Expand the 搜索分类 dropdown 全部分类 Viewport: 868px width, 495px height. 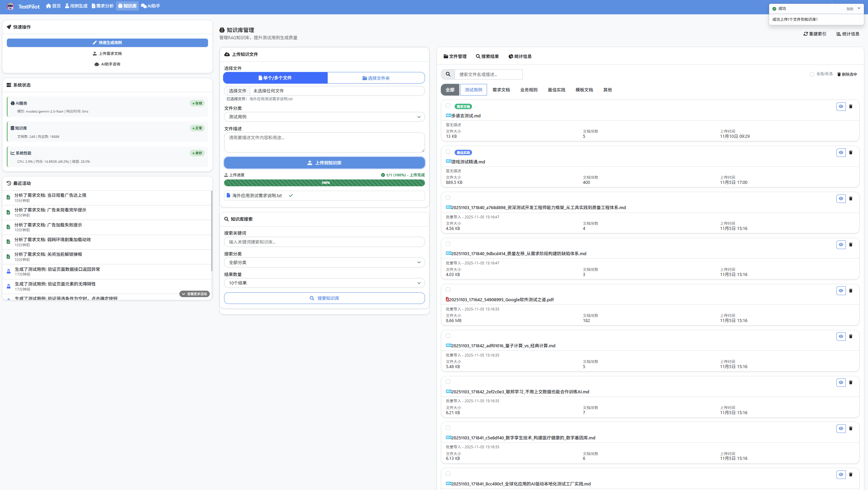pyautogui.click(x=324, y=262)
